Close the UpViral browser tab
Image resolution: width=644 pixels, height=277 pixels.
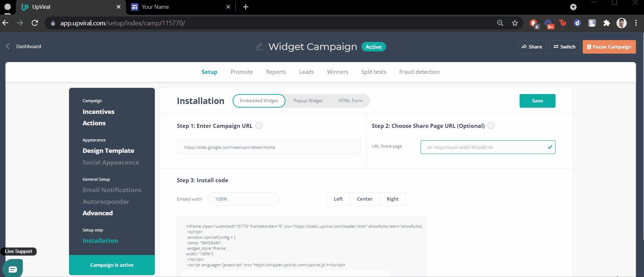[119, 7]
